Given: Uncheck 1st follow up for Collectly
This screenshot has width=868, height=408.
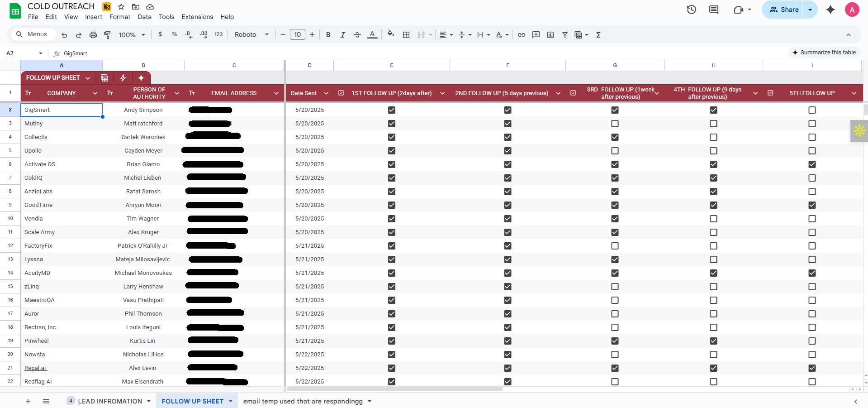Looking at the screenshot, I should click(x=392, y=137).
